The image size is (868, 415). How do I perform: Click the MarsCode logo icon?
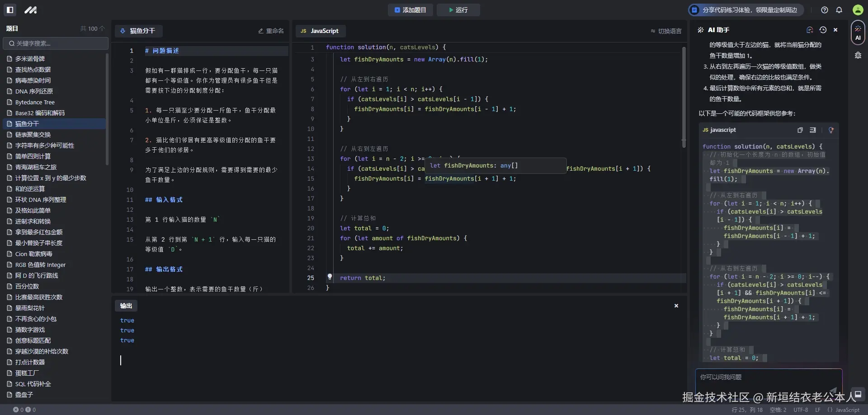point(30,9)
